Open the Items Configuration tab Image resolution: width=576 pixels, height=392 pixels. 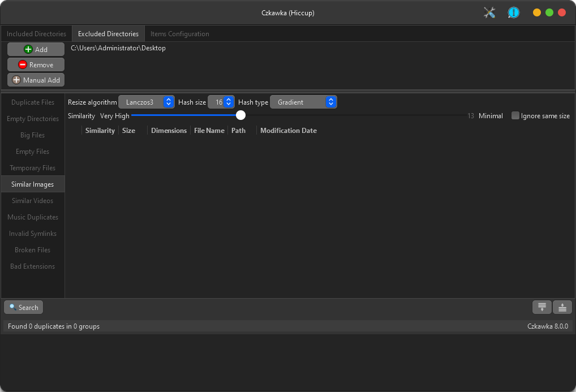(179, 33)
